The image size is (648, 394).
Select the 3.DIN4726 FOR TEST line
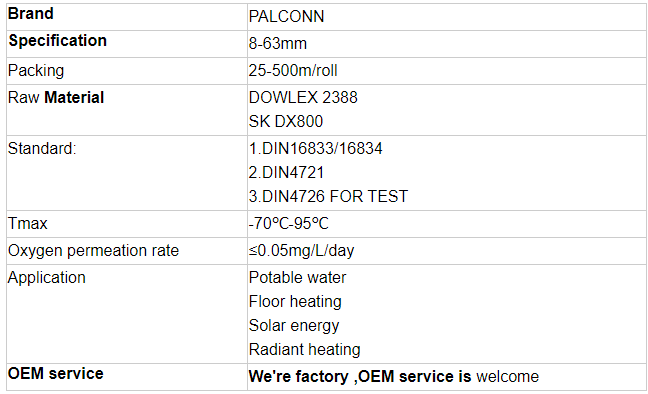pyautogui.click(x=329, y=196)
